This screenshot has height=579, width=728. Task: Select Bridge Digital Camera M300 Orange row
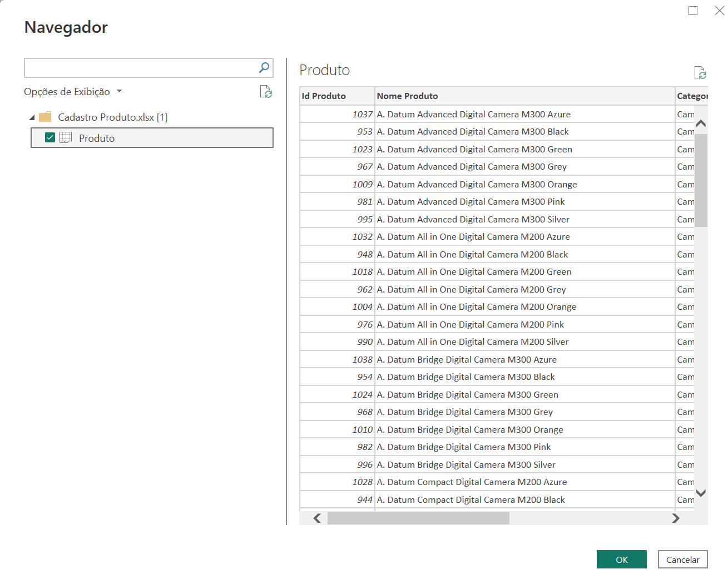pyautogui.click(x=497, y=429)
